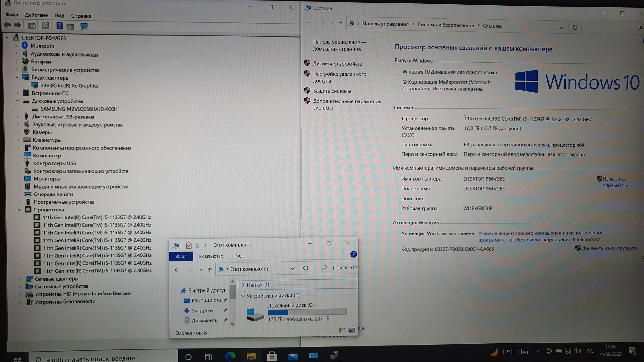Image resolution: width=644 pixels, height=362 pixels.
Task: Expand the Сетевые адаптеры node
Action: click(x=20, y=279)
